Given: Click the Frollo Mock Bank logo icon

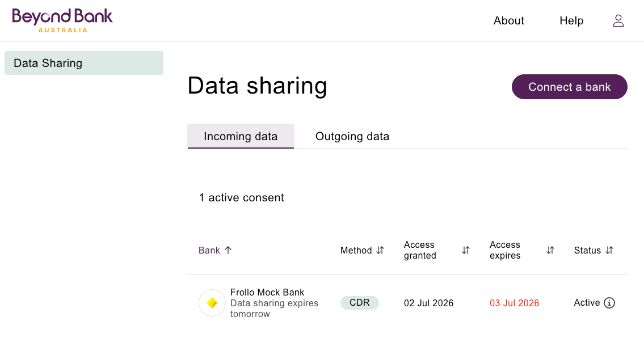Looking at the screenshot, I should pos(212,303).
